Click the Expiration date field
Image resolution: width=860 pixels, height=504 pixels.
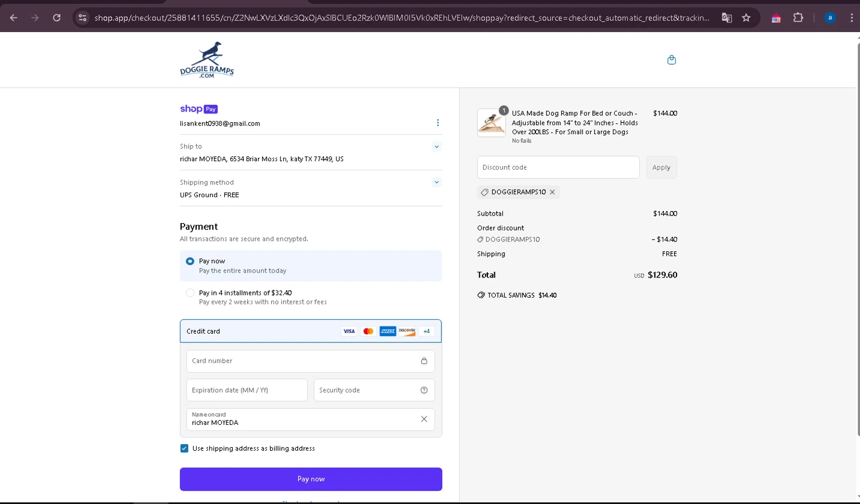coord(247,390)
